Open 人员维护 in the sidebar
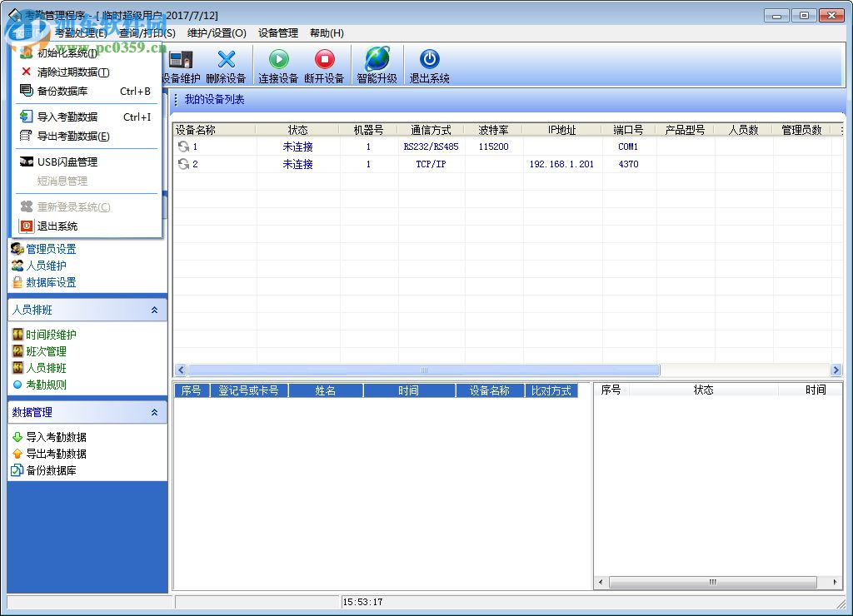The image size is (853, 616). pos(46,266)
